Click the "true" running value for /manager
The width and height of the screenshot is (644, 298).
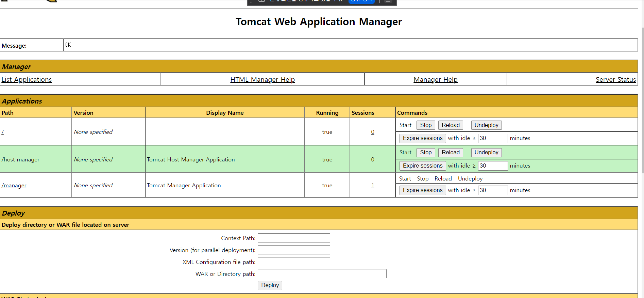(327, 185)
